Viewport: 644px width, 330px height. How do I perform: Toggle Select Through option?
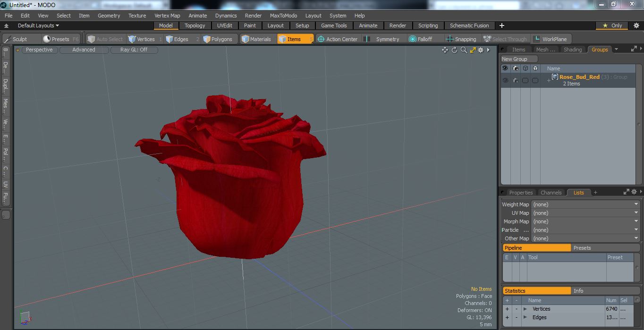(x=505, y=39)
